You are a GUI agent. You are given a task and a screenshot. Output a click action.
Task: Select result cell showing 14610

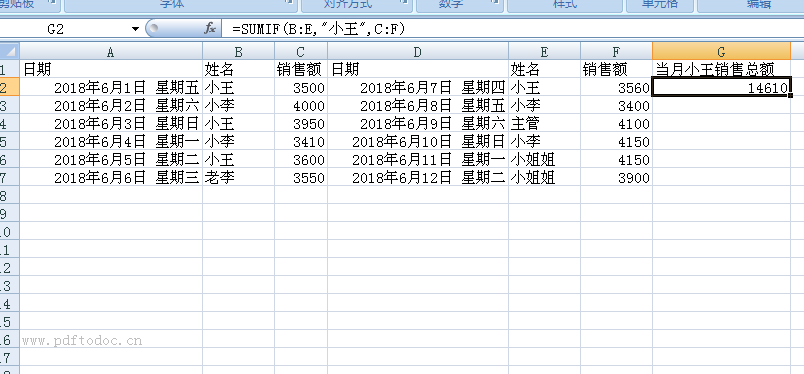pos(721,88)
